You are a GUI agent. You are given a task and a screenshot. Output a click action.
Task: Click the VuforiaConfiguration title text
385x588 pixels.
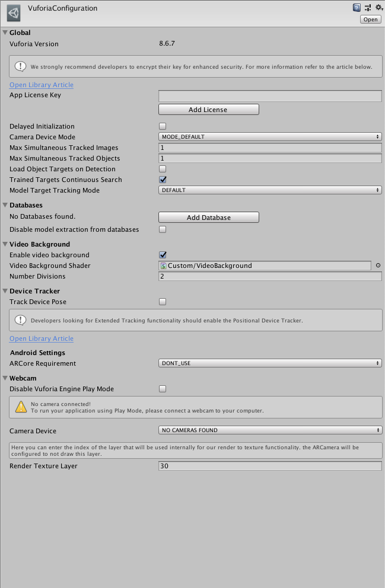click(x=62, y=8)
